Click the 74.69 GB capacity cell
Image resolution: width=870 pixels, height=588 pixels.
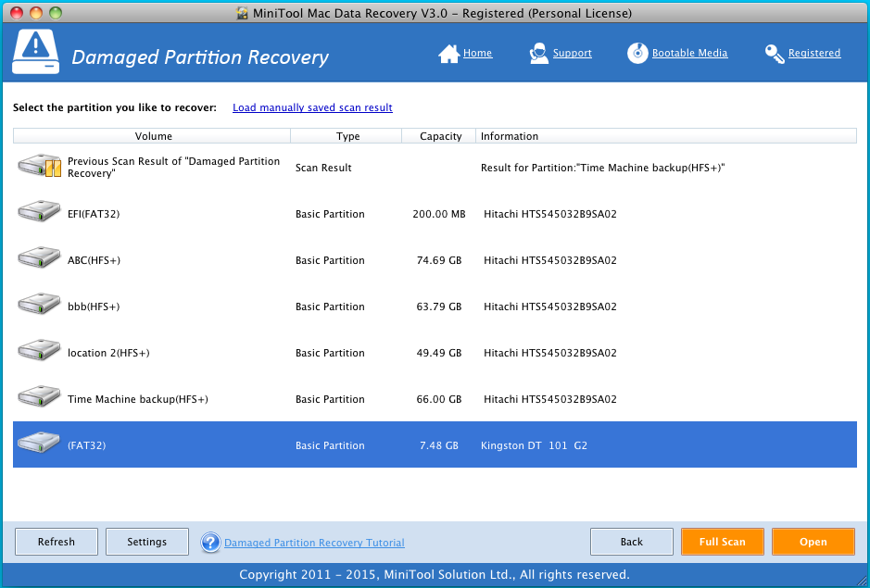click(439, 260)
